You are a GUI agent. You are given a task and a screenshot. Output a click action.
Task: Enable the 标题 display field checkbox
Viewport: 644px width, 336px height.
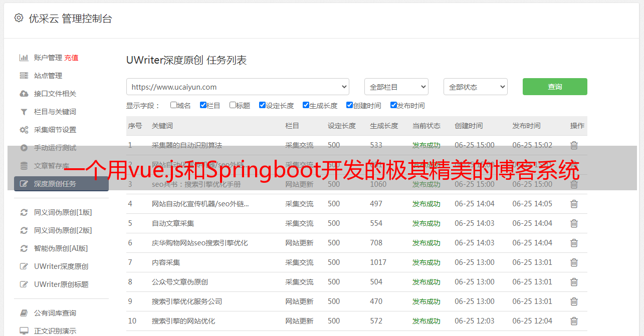pos(233,105)
